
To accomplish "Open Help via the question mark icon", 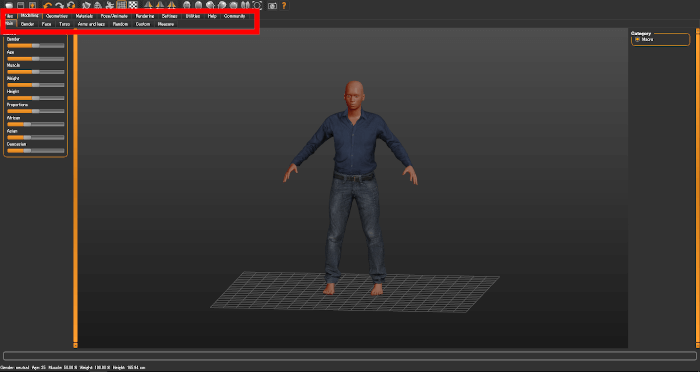I will [x=284, y=5].
